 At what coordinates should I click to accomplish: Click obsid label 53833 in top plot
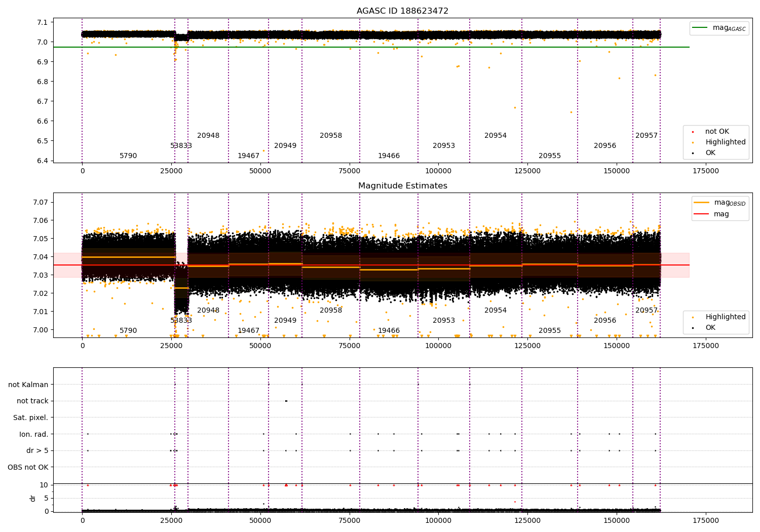pyautogui.click(x=181, y=146)
